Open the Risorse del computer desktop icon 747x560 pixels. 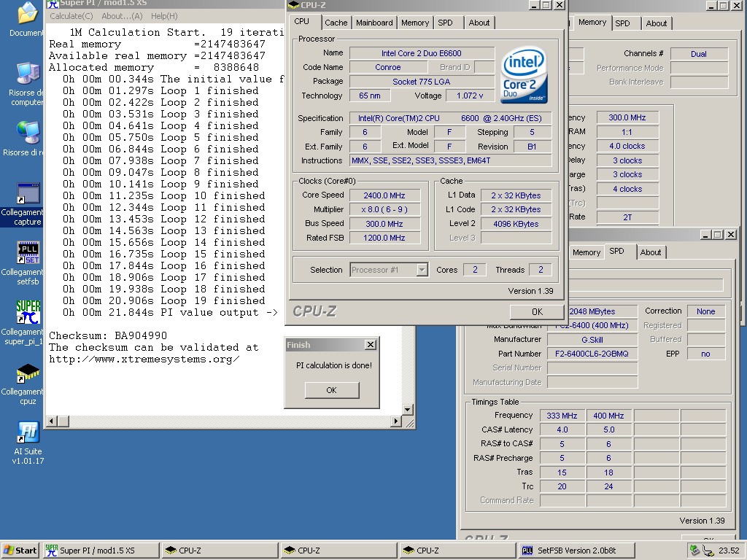[x=28, y=74]
